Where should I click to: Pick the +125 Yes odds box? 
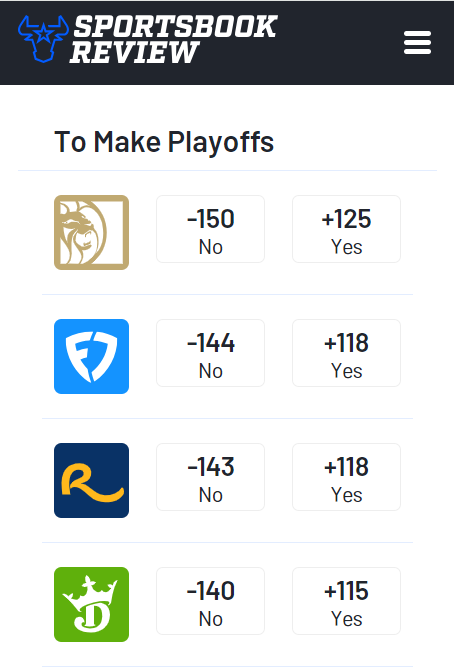click(x=346, y=229)
